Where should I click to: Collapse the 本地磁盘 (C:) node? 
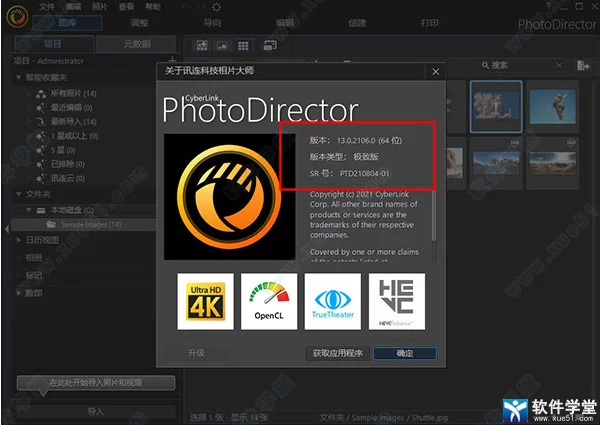(28, 210)
